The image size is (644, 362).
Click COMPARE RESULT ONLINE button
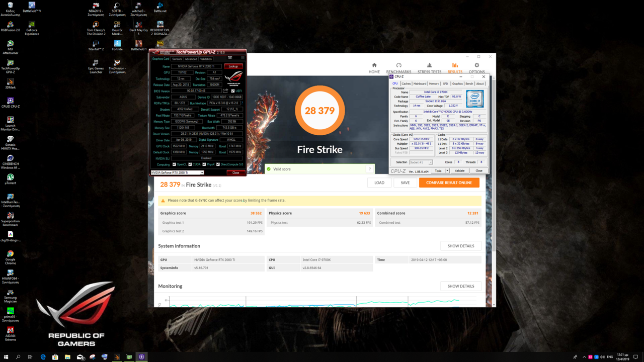449,183
